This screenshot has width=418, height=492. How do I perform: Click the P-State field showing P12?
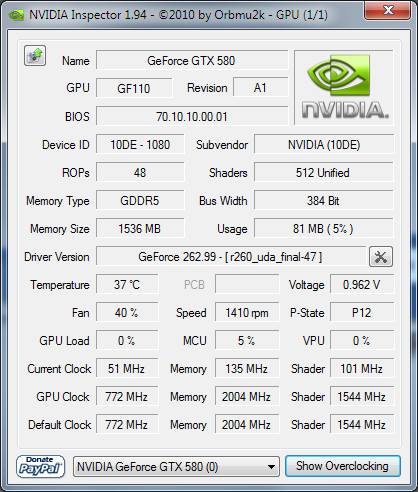(362, 312)
